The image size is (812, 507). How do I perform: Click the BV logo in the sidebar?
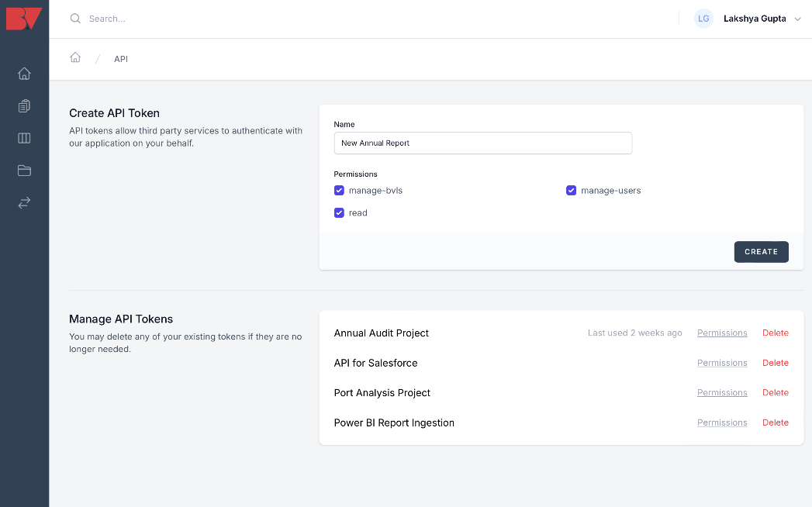[24, 19]
